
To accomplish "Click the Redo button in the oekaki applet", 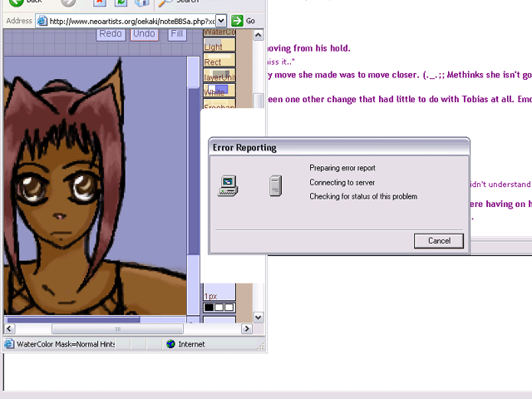I will point(111,34).
